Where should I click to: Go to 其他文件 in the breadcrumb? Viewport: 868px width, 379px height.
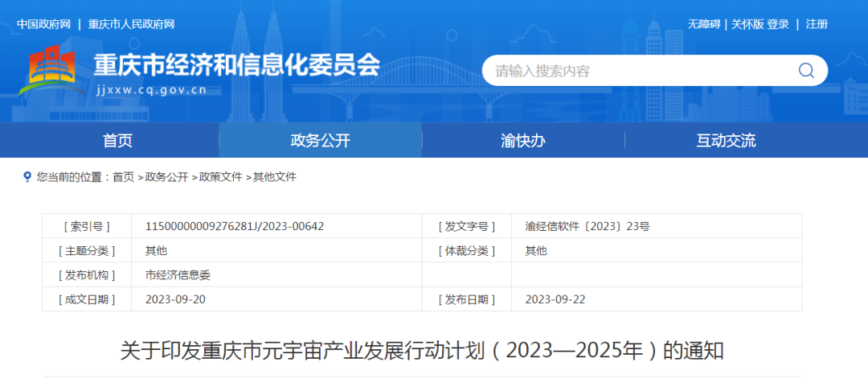coord(275,177)
